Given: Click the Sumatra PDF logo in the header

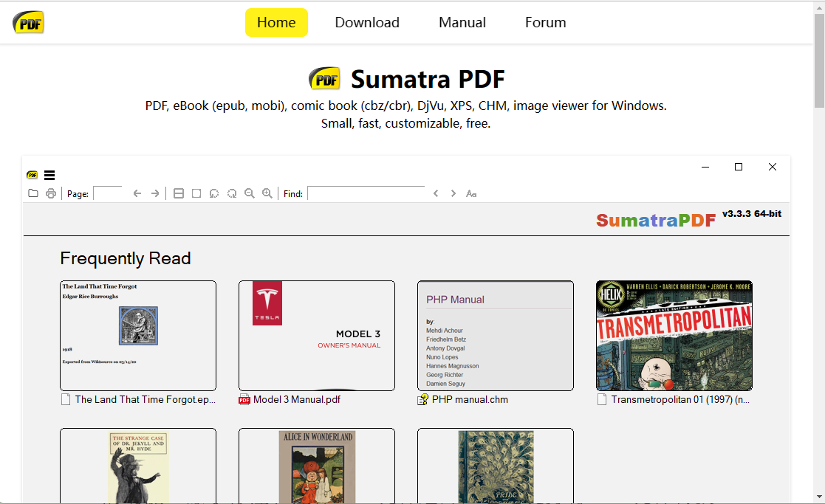Looking at the screenshot, I should click(x=28, y=23).
